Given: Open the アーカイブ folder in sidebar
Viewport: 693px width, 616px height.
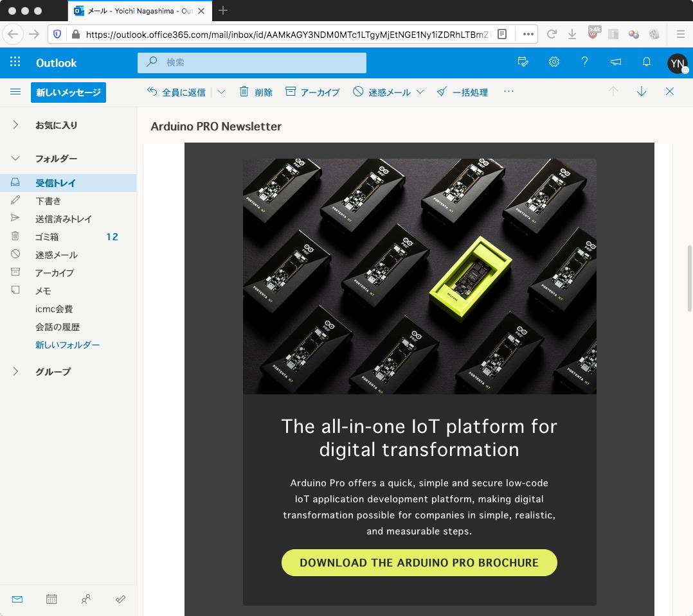Looking at the screenshot, I should (68, 273).
